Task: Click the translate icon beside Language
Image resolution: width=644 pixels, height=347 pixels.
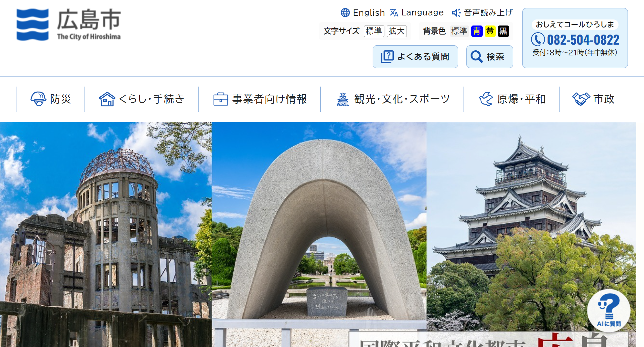Action: (394, 13)
